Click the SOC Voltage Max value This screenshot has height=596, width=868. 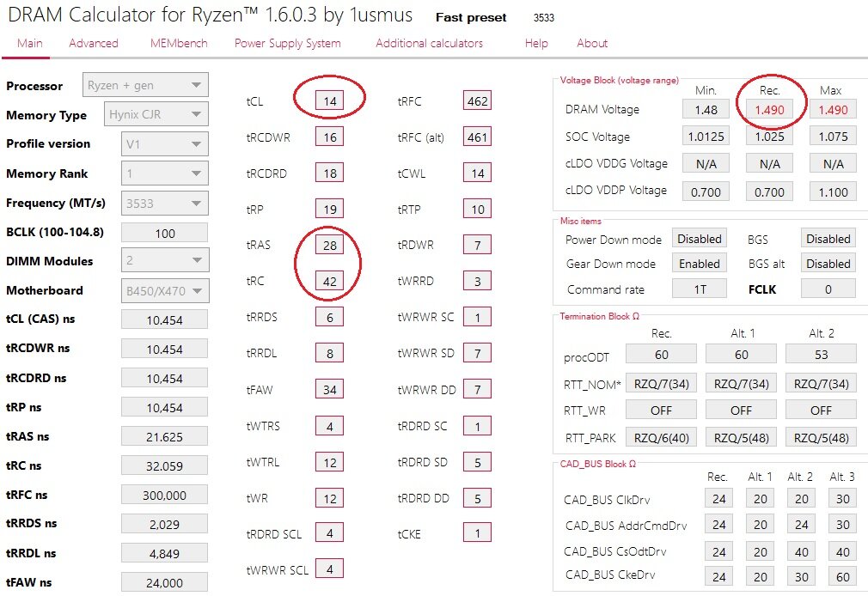pyautogui.click(x=833, y=137)
